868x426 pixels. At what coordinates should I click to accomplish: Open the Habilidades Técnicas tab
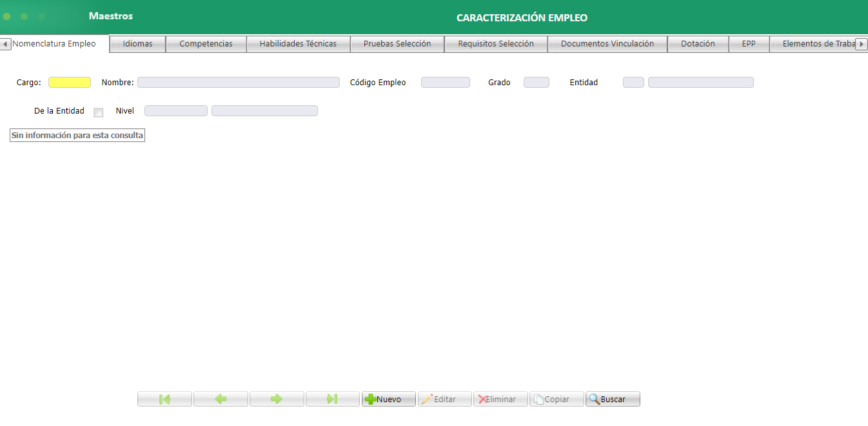(x=298, y=44)
